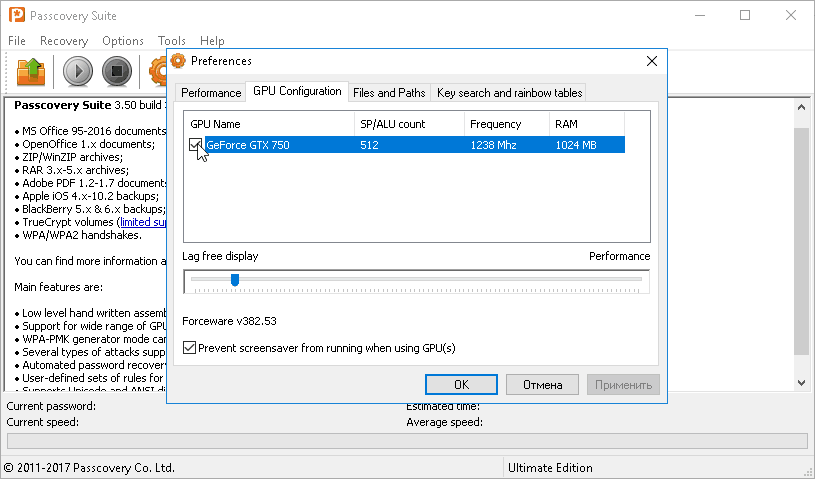Select the GeForce GTX 750 row name
815x479 pixels.
click(248, 145)
